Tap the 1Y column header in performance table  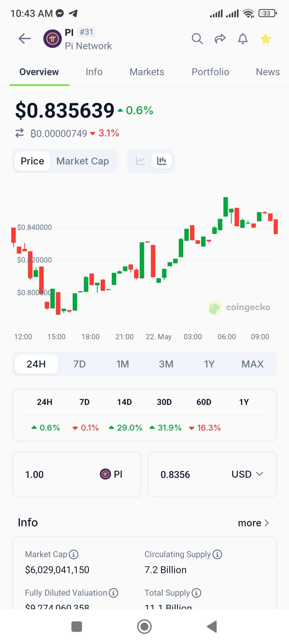tap(244, 402)
